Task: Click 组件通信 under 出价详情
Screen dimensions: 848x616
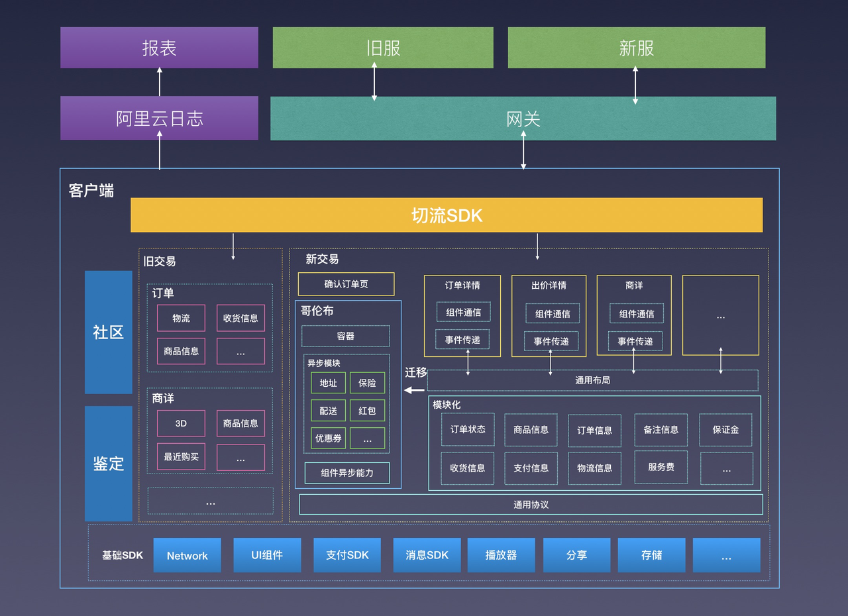Action: 553,314
